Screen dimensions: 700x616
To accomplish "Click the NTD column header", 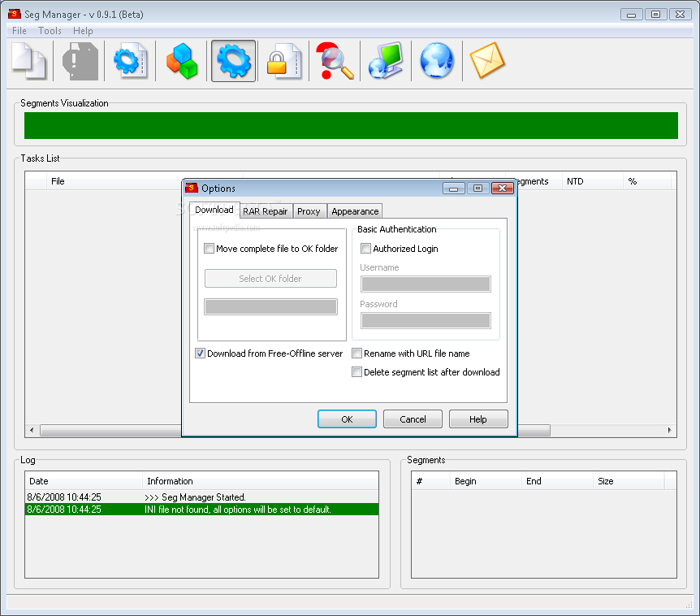I will point(593,181).
